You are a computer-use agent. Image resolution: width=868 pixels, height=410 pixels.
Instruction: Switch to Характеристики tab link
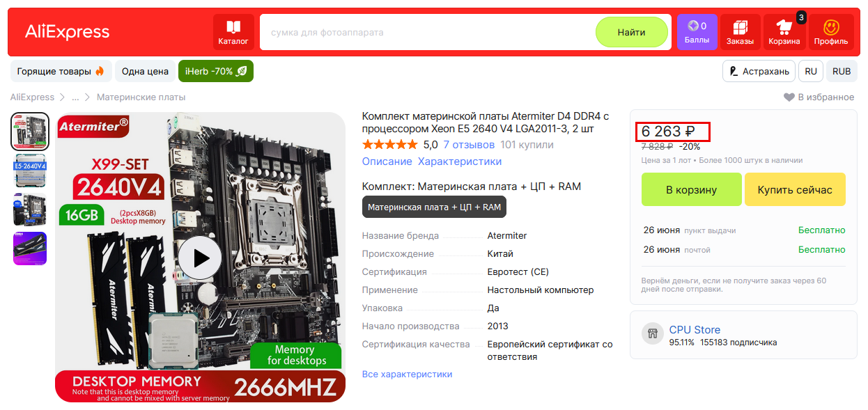click(460, 161)
